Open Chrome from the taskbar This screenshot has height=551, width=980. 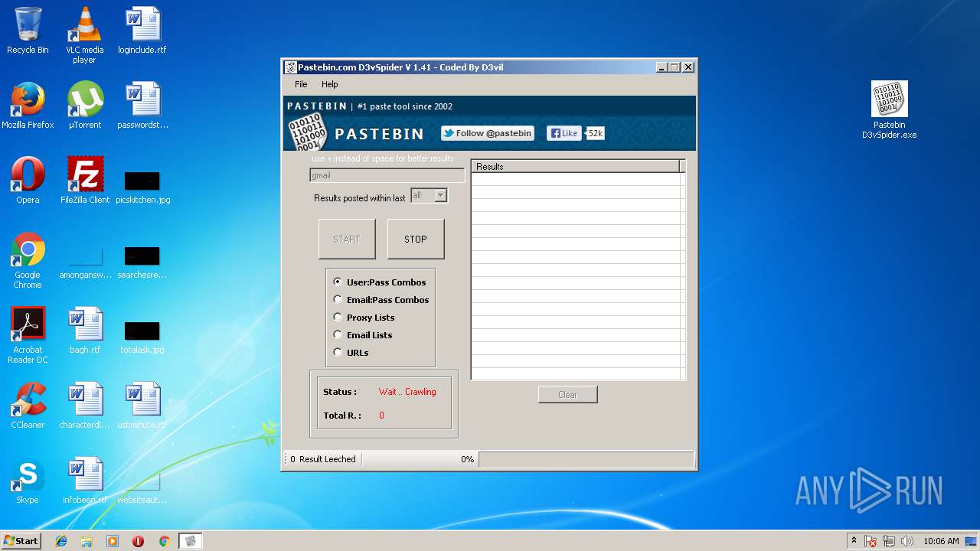click(164, 541)
